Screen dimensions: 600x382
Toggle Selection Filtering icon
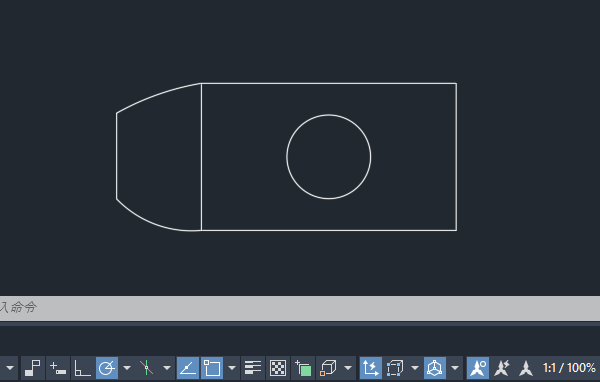pyautogui.click(x=395, y=368)
